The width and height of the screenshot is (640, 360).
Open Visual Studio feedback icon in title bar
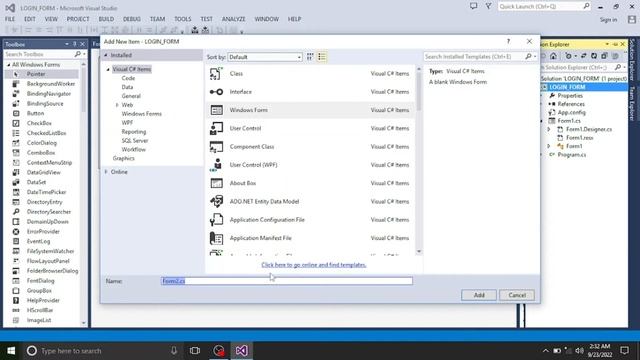point(473,6)
